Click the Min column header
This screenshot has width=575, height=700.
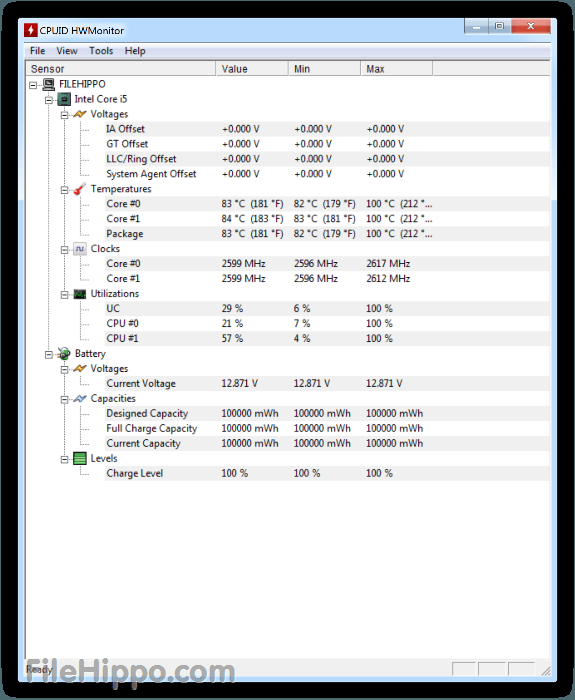(x=325, y=69)
